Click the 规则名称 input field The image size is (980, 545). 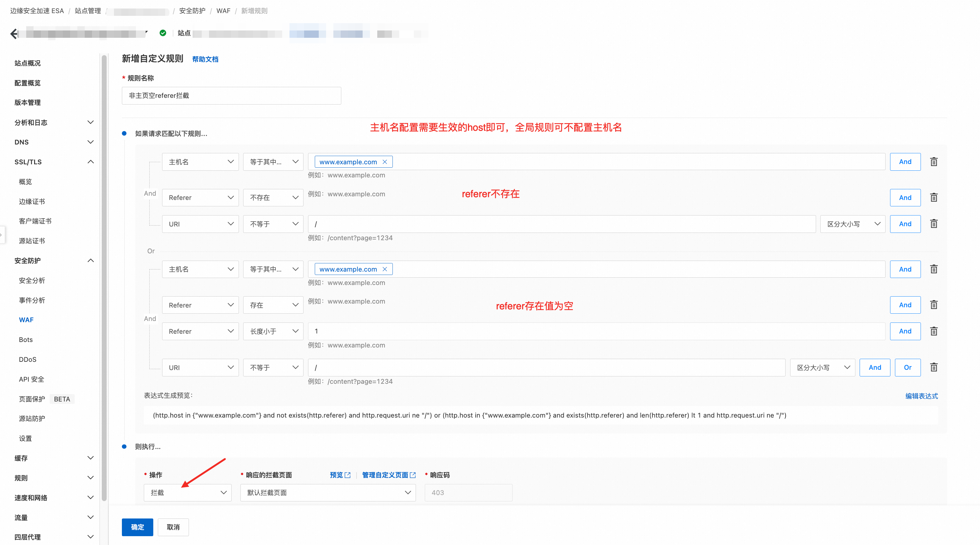[231, 95]
